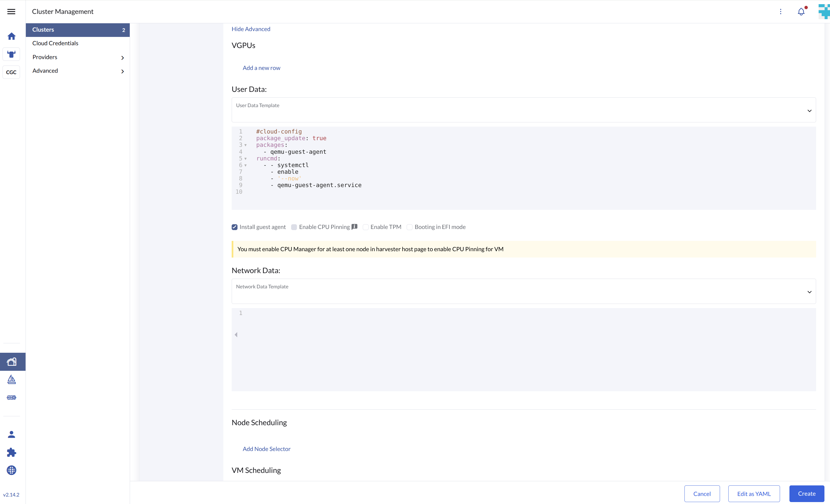Enable Booting in EFI mode

coord(410,227)
